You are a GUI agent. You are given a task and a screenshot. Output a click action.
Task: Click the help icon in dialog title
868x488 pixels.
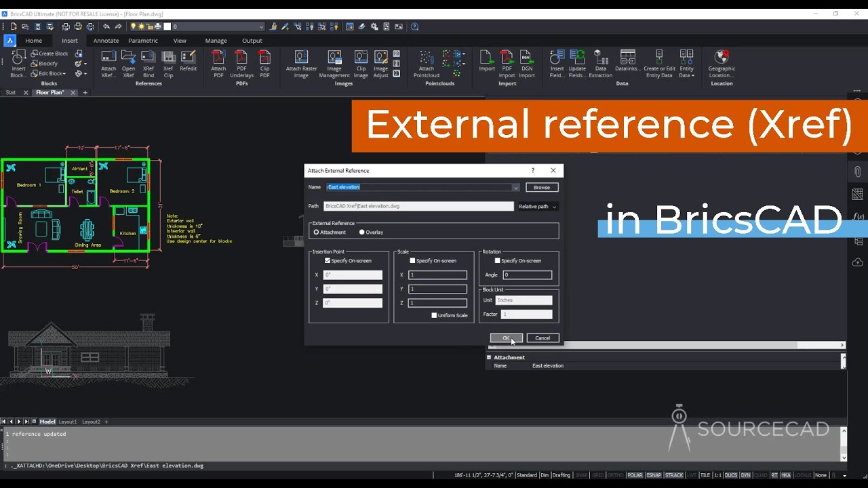[x=532, y=170]
